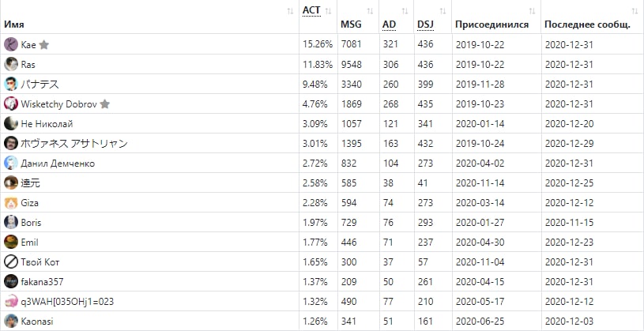Click the crossed-circle avatar of Твой Кот
The image size is (644, 331).
click(x=11, y=262)
